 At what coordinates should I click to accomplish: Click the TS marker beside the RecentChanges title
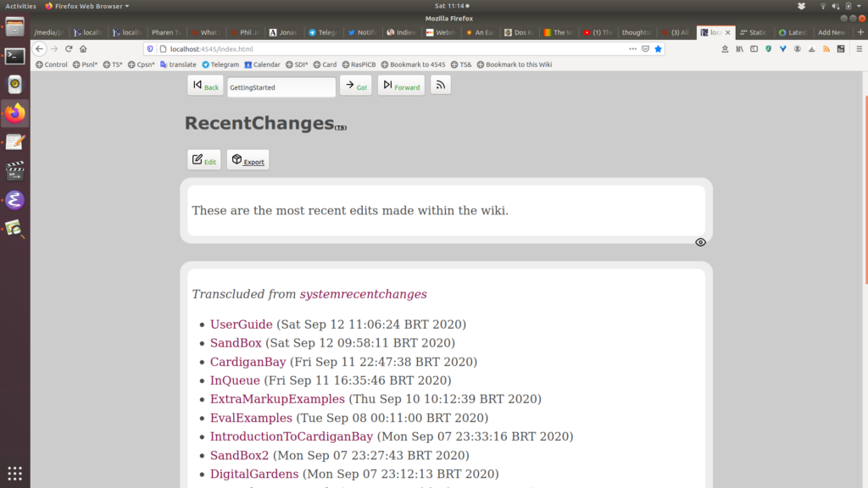coord(341,128)
